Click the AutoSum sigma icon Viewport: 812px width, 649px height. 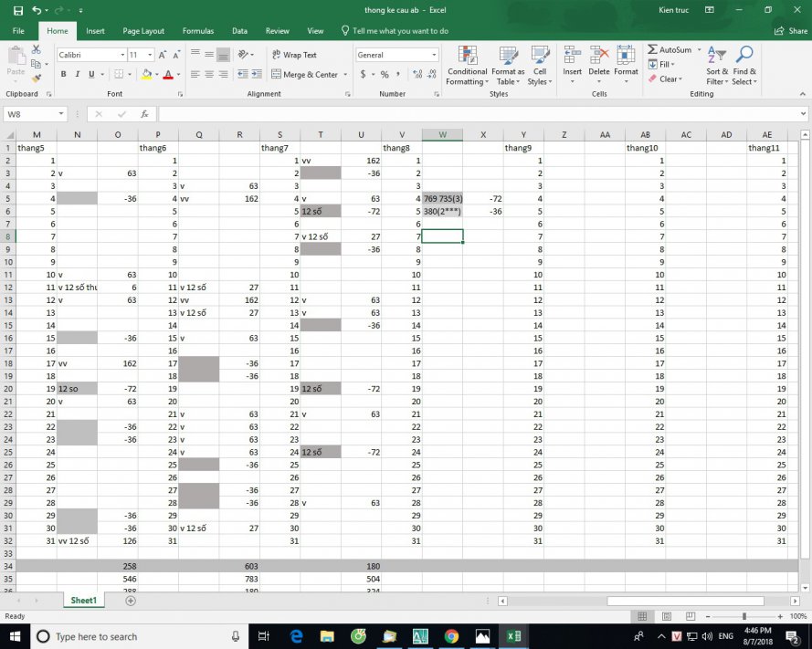[653, 49]
